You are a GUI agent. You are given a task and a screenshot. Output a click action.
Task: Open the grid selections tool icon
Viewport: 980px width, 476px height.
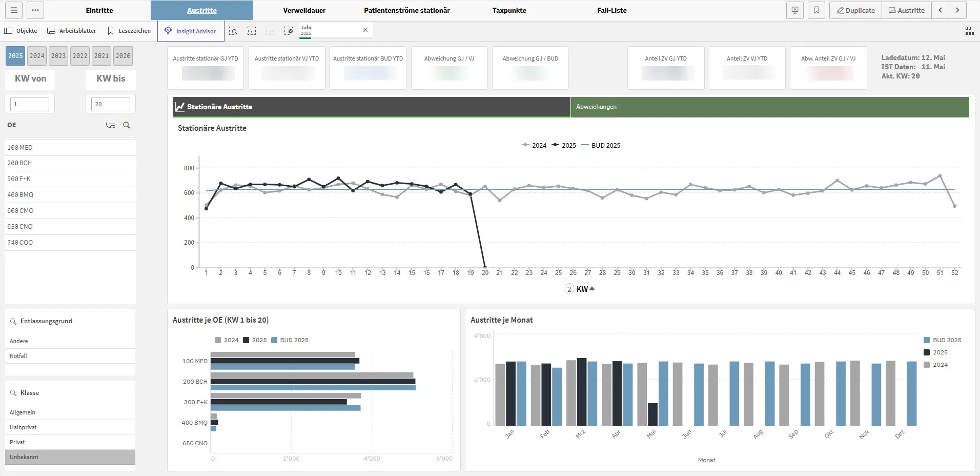click(969, 31)
